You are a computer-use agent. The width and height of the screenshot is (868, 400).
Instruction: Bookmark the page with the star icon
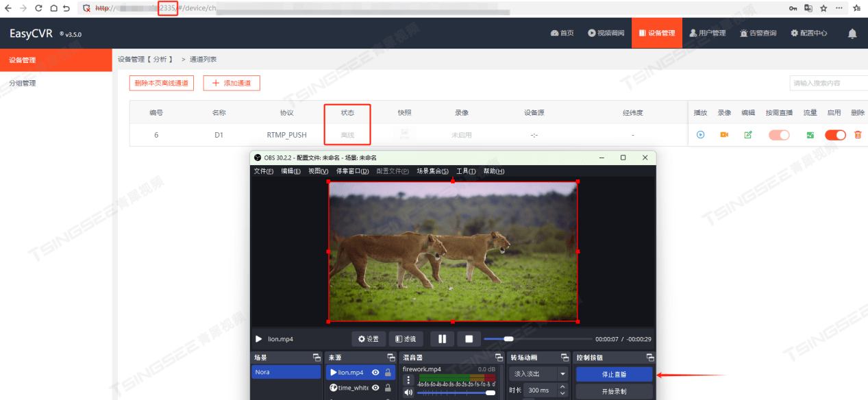click(823, 8)
